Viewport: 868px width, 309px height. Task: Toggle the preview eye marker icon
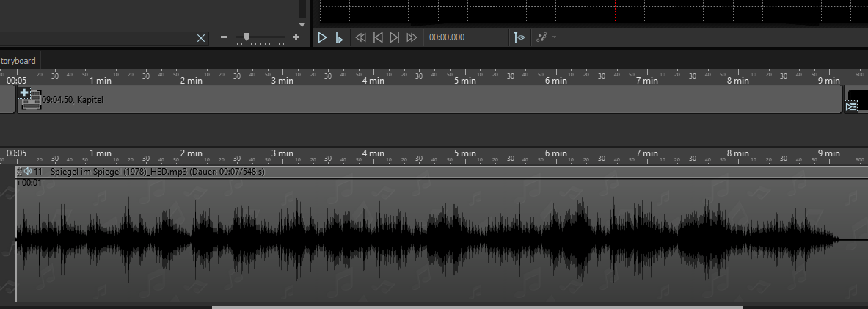tap(519, 37)
